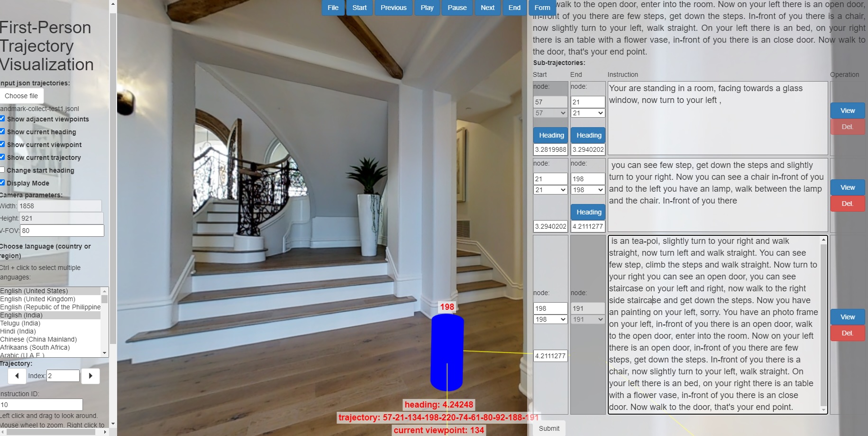Go to Next viewpoint
This screenshot has width=868, height=436.
(487, 8)
